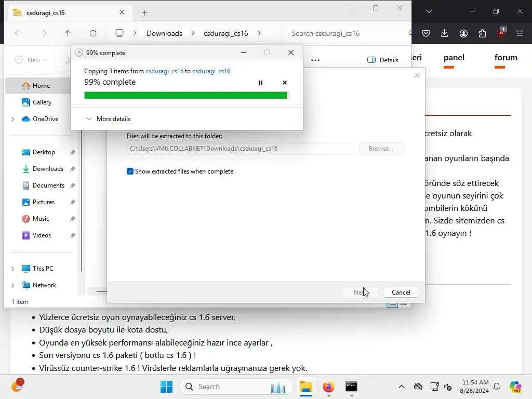The image size is (532, 399).
Task: Click the taskbar Search box
Action: point(236,387)
